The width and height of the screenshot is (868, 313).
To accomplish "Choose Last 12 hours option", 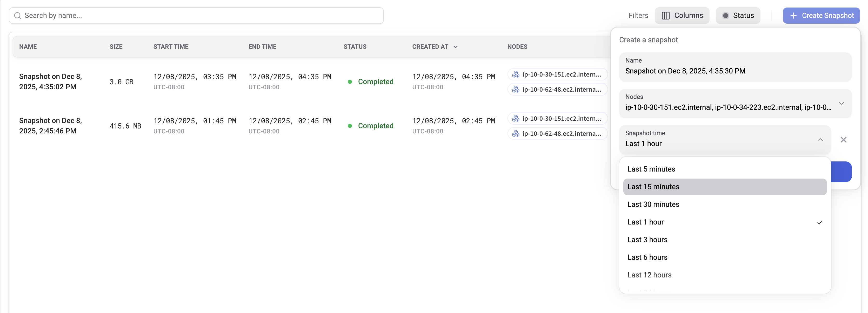I will coord(649,275).
